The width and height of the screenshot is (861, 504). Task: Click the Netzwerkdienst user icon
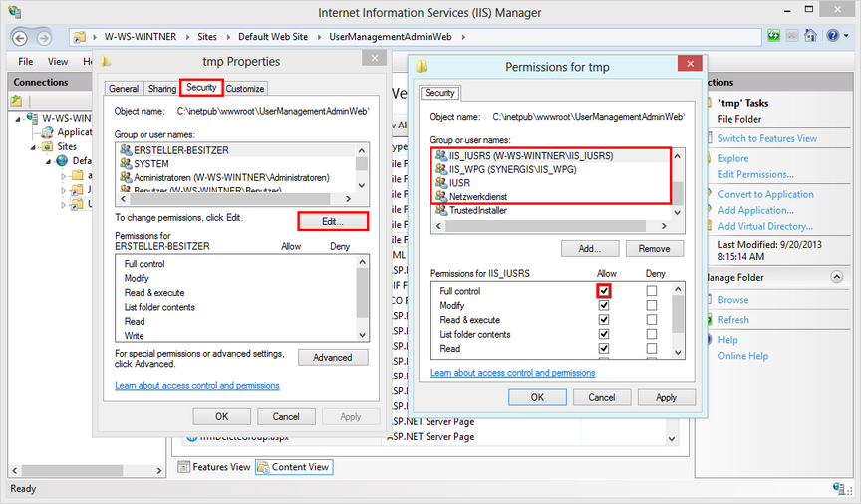441,196
